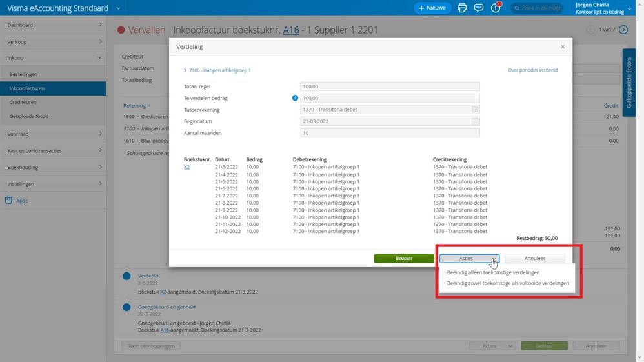Close the Verdeling dialog
This screenshot has width=644, height=362.
[563, 47]
